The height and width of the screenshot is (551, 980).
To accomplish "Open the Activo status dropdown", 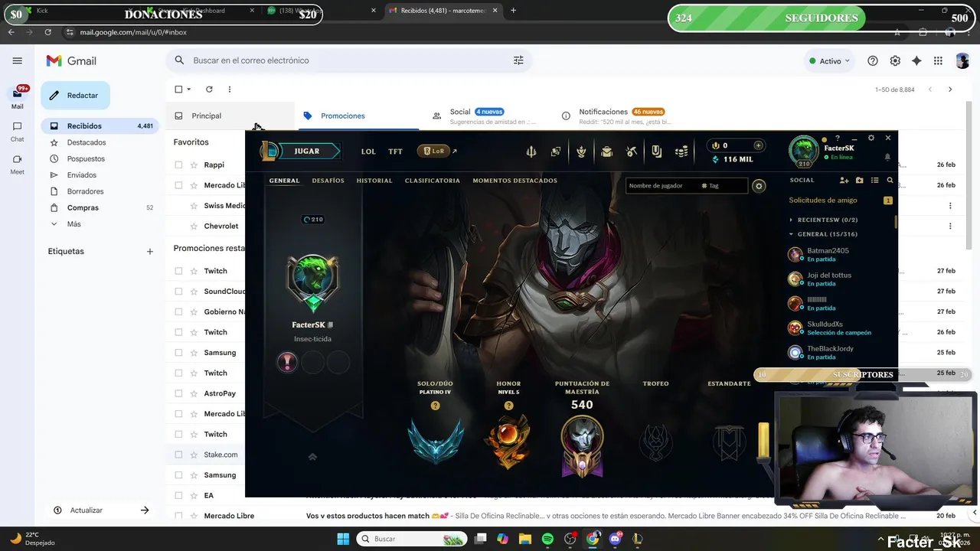I will click(829, 61).
